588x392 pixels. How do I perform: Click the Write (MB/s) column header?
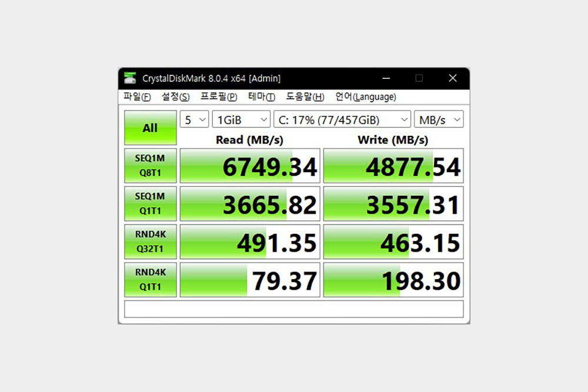coord(393,140)
